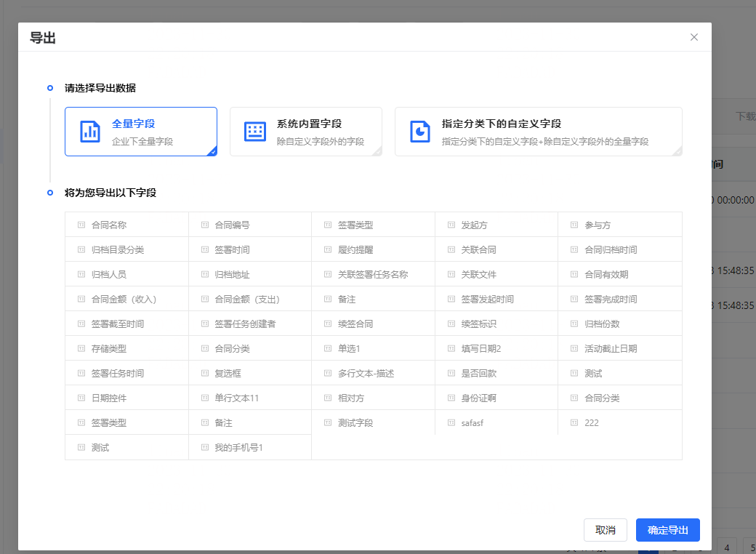This screenshot has height=554, width=756.
Task: Click the field icon beside 签署任务创建者
Action: pos(205,324)
